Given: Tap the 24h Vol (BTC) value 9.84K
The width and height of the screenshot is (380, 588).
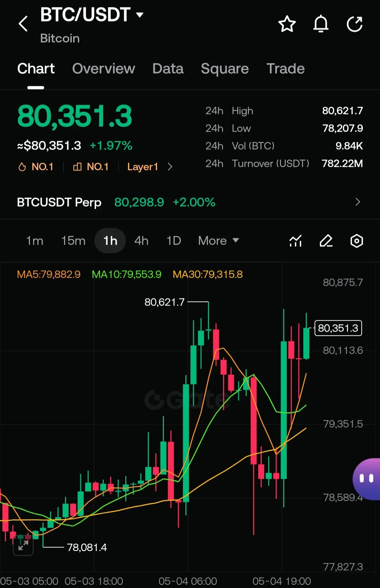Looking at the screenshot, I should coord(349,146).
